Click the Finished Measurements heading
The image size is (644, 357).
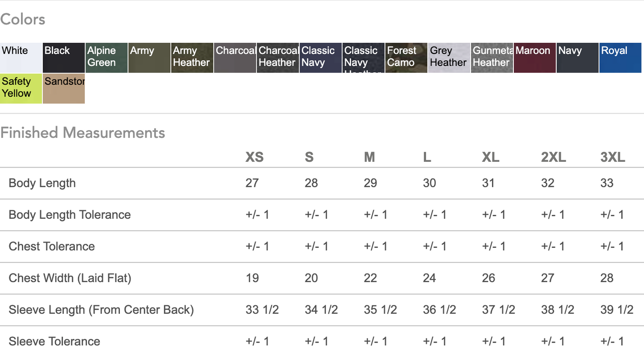(x=82, y=133)
